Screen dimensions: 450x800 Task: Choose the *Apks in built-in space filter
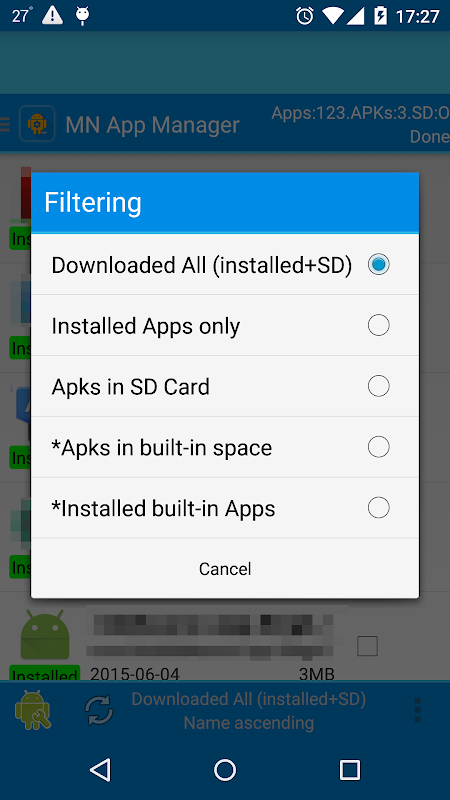[225, 447]
